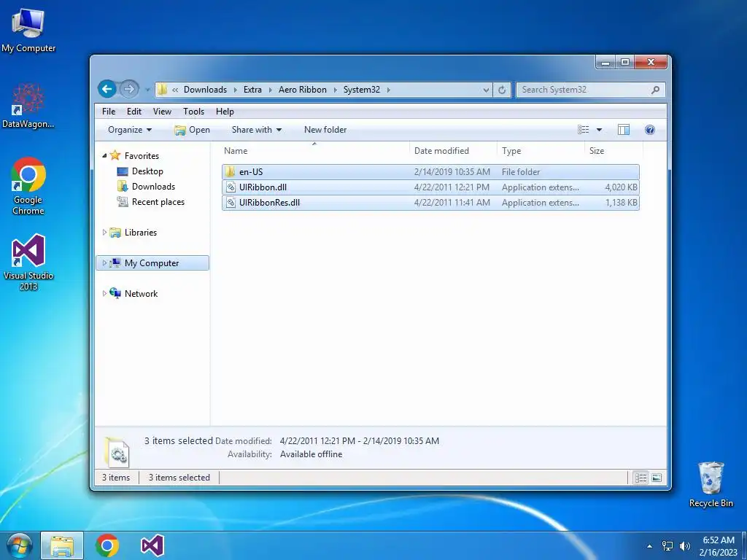Click Windows Explorer taskbar icon

62,545
